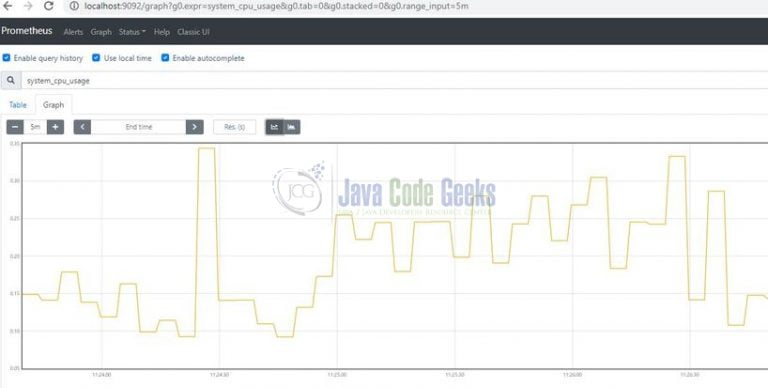The image size is (768, 388).
Task: Switch to stacked graph icon
Action: click(x=291, y=127)
